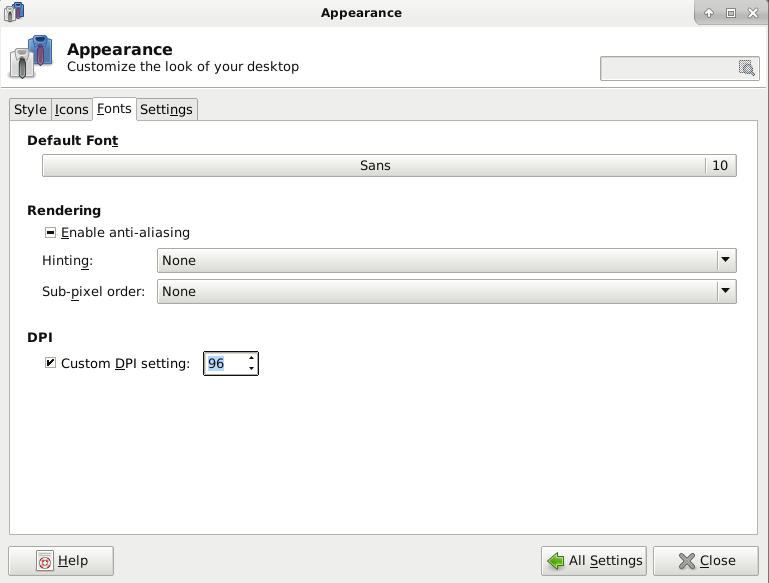Image resolution: width=769 pixels, height=583 pixels.
Task: Increase DPI with the up arrow
Action: [x=251, y=357]
